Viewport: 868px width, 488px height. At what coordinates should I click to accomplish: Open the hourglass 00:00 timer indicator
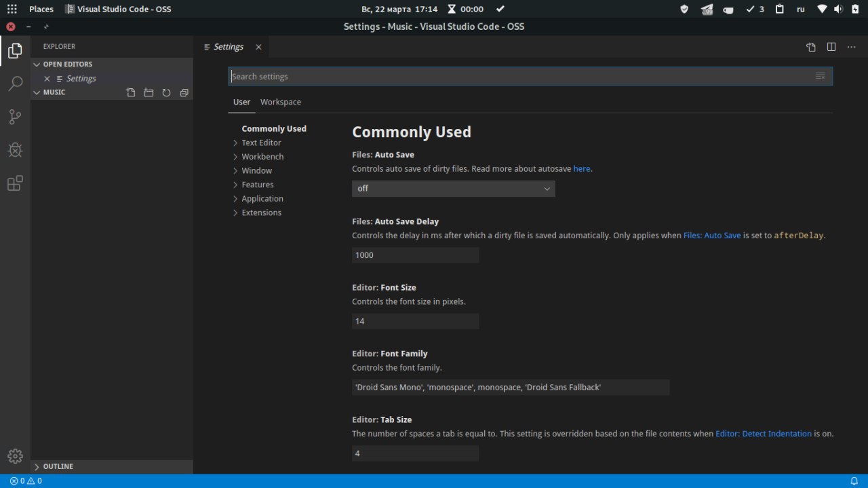pyautogui.click(x=465, y=9)
